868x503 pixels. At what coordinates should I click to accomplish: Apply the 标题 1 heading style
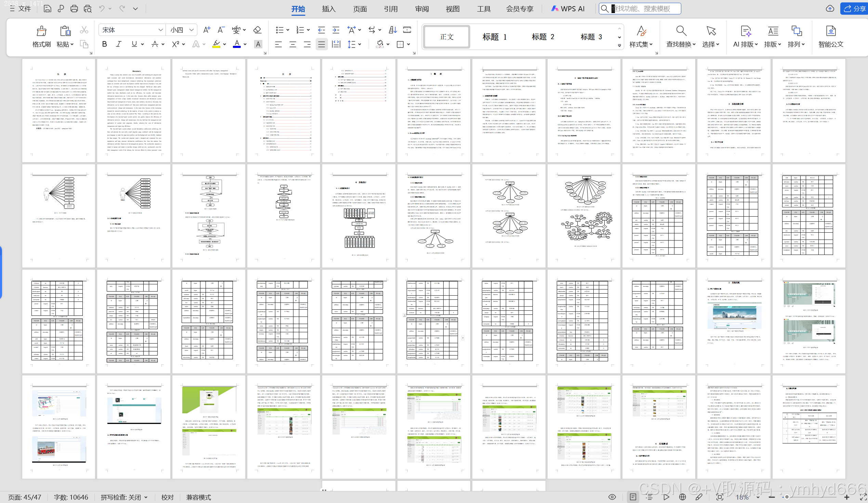point(494,37)
